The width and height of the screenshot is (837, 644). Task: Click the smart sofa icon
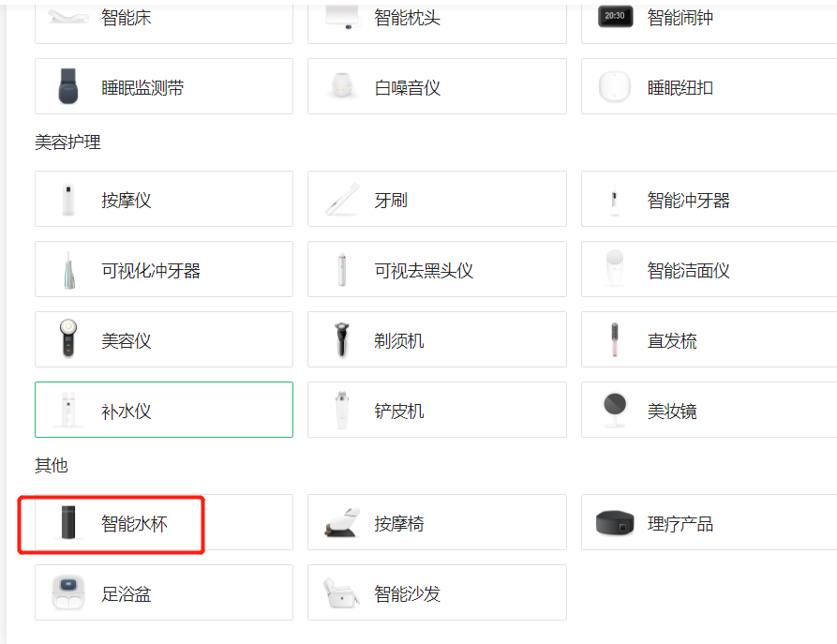[x=341, y=592]
